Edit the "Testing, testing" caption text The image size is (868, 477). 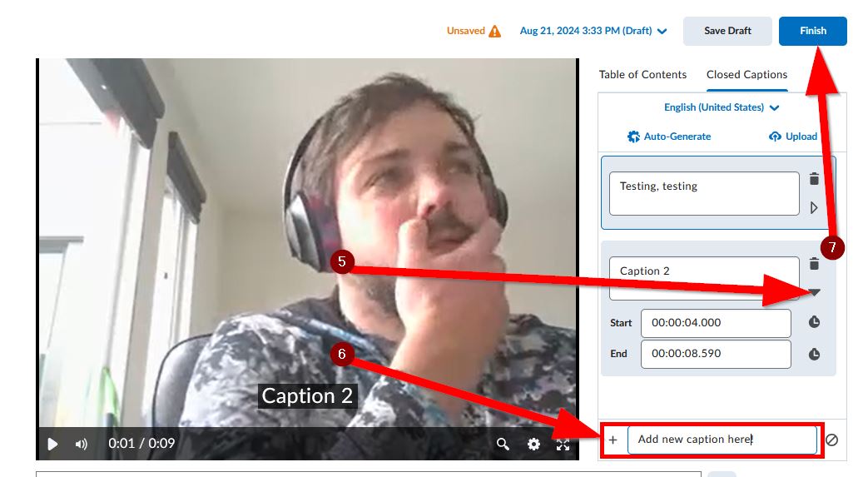[704, 193]
